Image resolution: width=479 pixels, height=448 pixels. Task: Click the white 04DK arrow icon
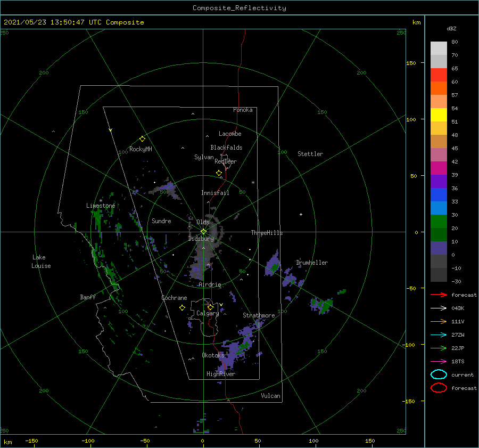click(x=439, y=308)
